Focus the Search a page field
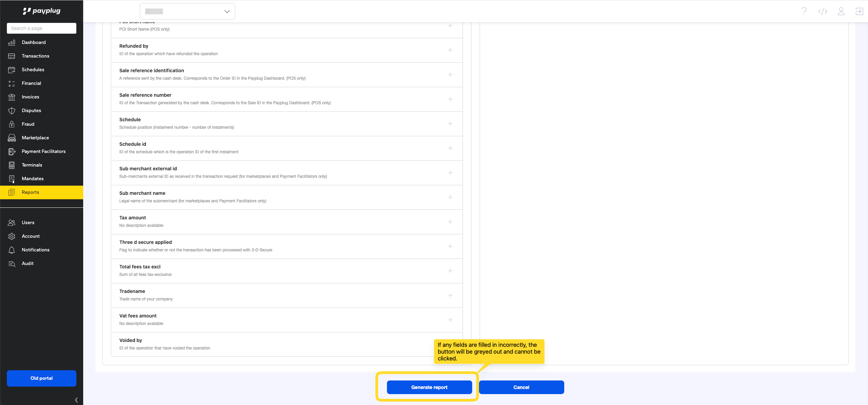Viewport: 868px width, 405px height. click(x=42, y=28)
